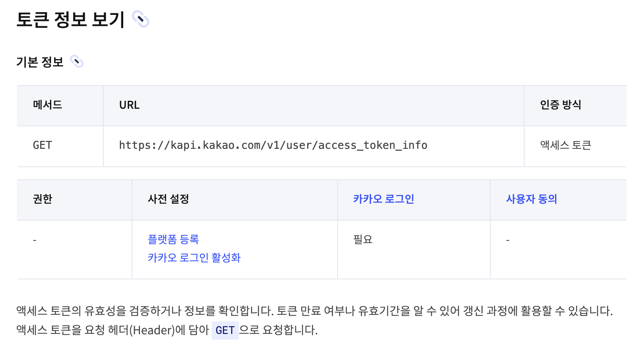Open the 카카오 로그인 header link
The height and width of the screenshot is (345, 644).
point(383,199)
